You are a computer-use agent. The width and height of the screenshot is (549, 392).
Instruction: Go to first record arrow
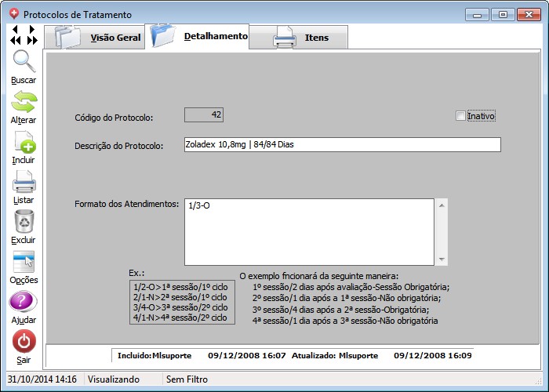tap(16, 40)
